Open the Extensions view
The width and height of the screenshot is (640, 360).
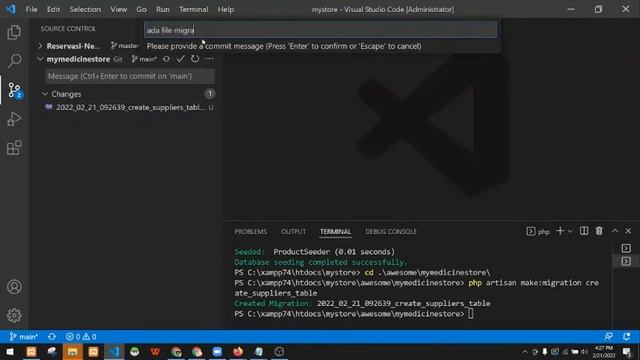[14, 147]
